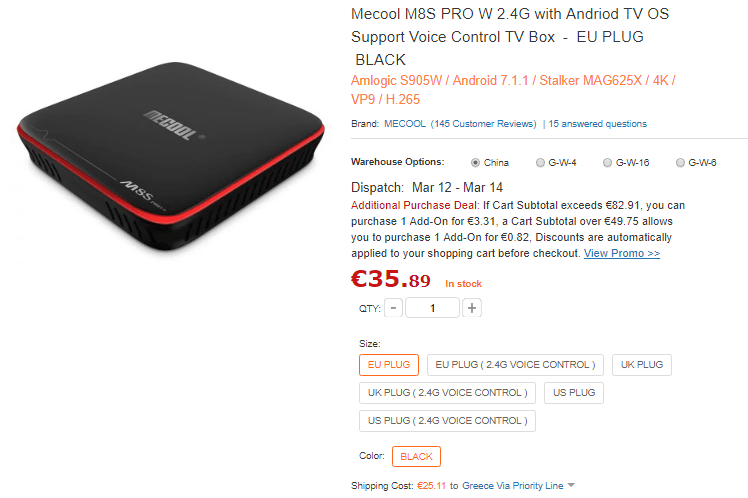Click the quantity input field

[433, 308]
